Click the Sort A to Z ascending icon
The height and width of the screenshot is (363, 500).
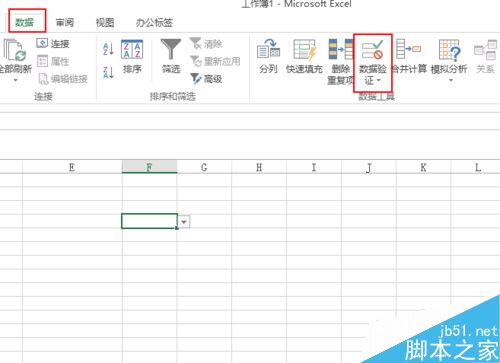pos(108,49)
